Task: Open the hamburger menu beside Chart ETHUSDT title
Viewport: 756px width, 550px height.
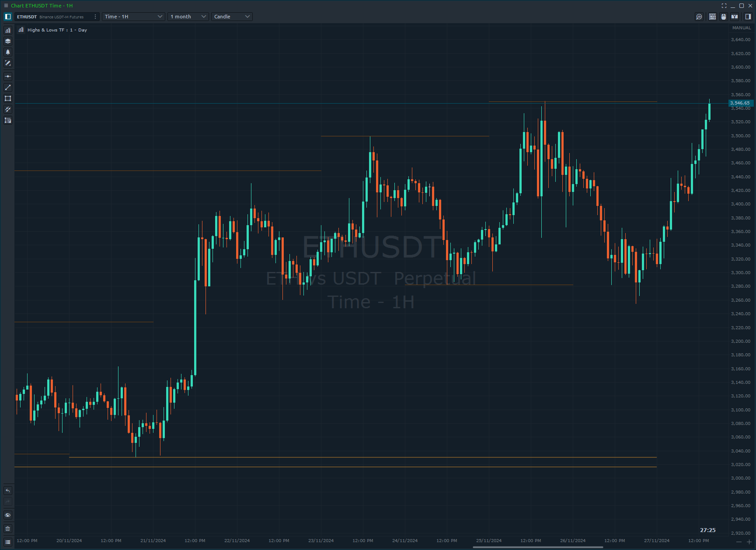Action: pyautogui.click(x=6, y=6)
